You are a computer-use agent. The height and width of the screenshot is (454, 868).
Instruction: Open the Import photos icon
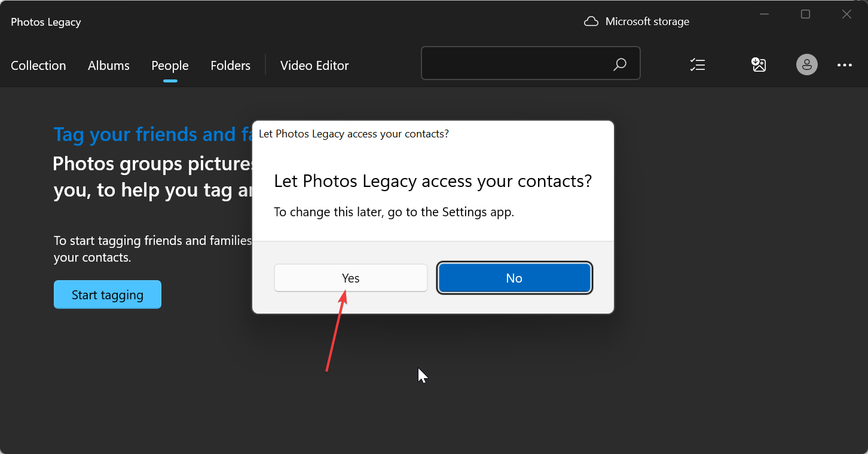click(x=759, y=65)
